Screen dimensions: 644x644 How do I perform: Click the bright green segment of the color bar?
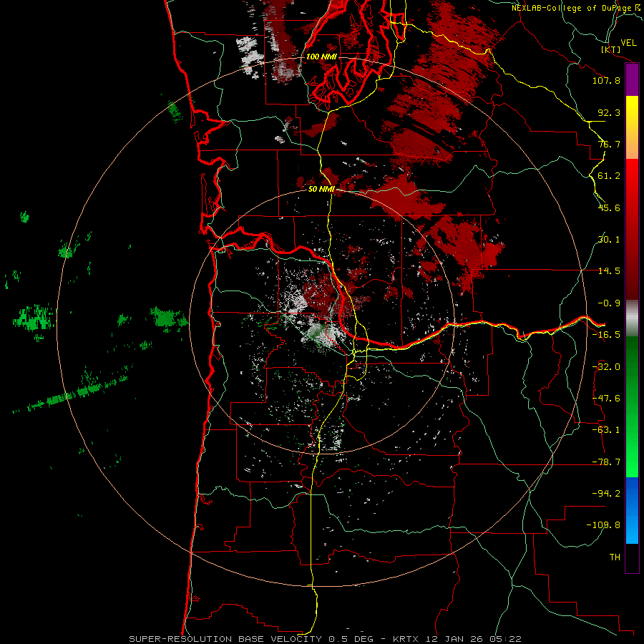[x=632, y=406]
